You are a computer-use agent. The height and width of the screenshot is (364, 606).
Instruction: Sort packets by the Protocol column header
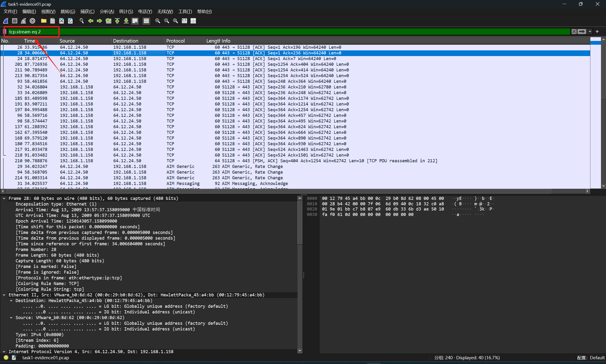click(x=175, y=41)
